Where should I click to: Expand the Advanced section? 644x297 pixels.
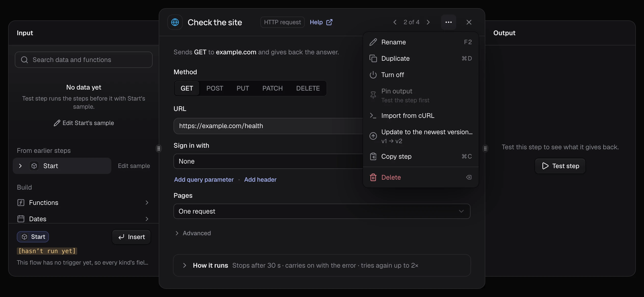pos(193,233)
